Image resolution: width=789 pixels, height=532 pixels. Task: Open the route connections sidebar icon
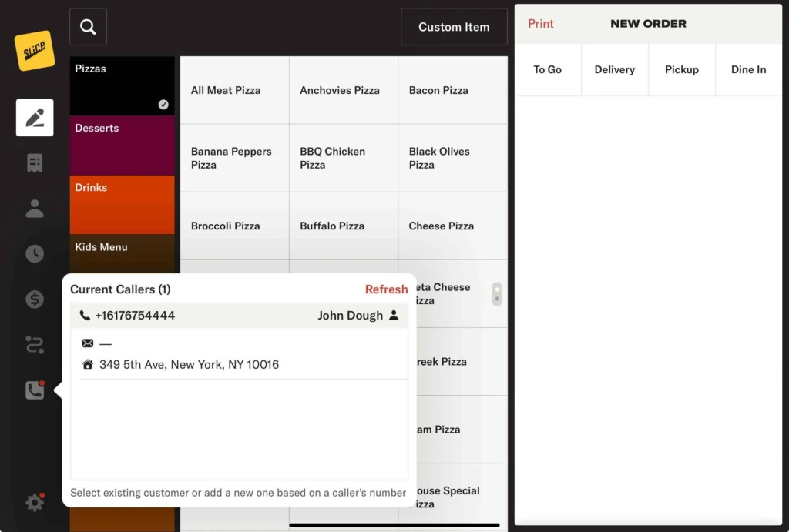35,345
